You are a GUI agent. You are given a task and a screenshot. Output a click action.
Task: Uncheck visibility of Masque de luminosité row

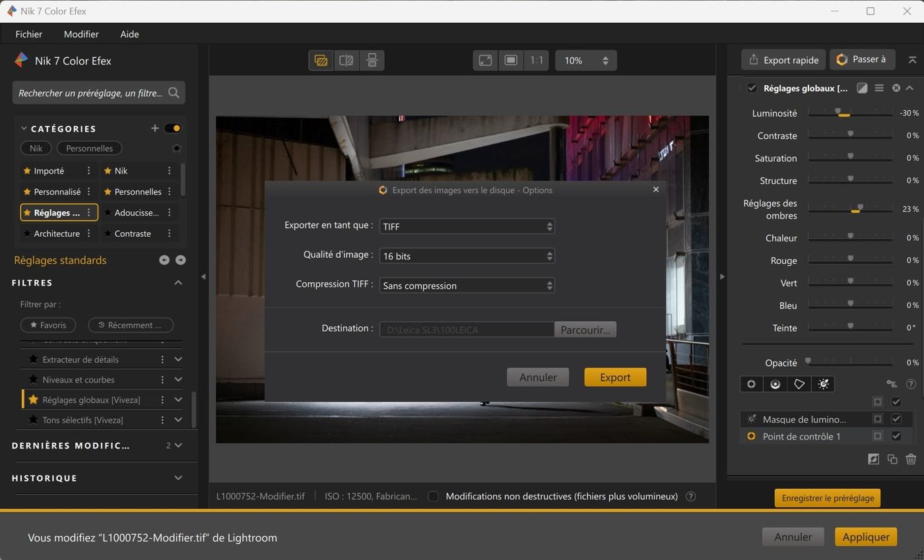point(896,419)
